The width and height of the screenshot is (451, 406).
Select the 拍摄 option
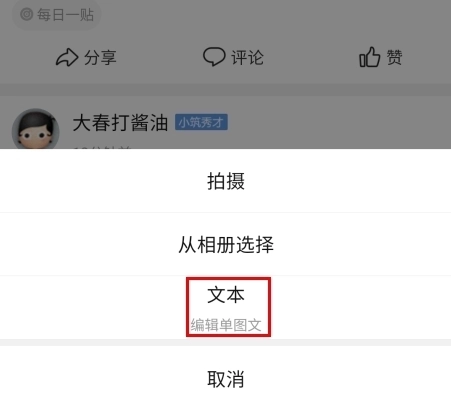[x=225, y=181]
